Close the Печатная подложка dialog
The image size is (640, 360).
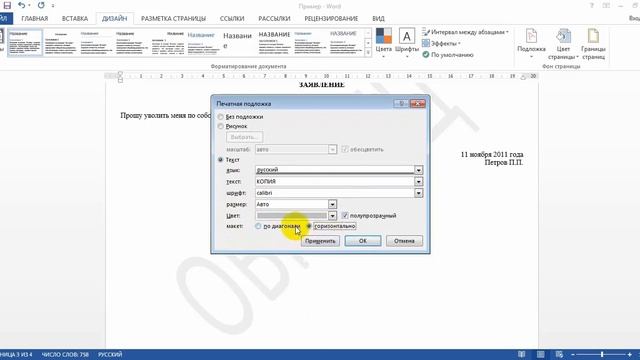coord(418,104)
